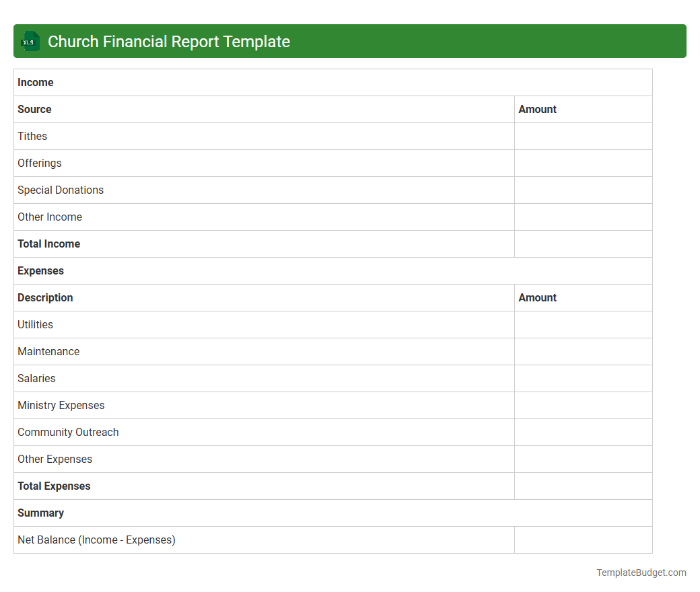Image resolution: width=700 pixels, height=592 pixels.
Task: Click the Total Expenses row
Action: [x=54, y=486]
